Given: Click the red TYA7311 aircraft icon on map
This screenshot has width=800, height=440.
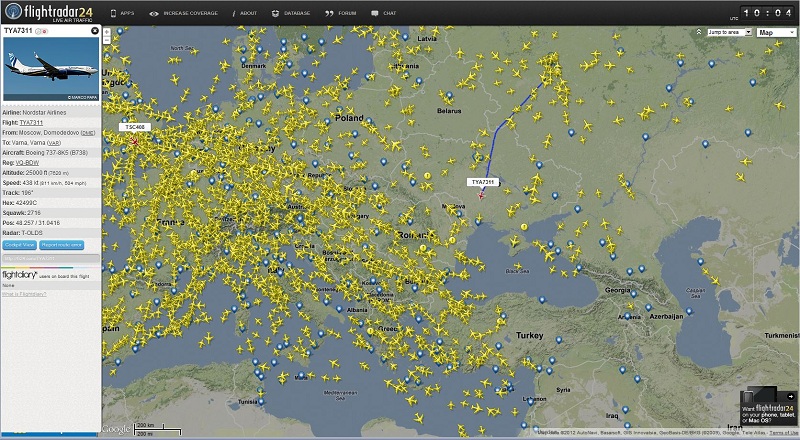Looking at the screenshot, I should coord(482,195).
